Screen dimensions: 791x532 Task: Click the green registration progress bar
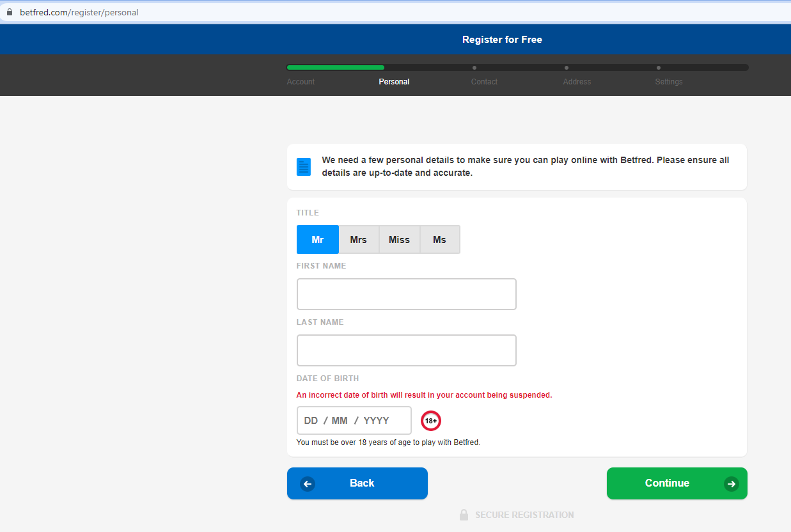tap(335, 67)
